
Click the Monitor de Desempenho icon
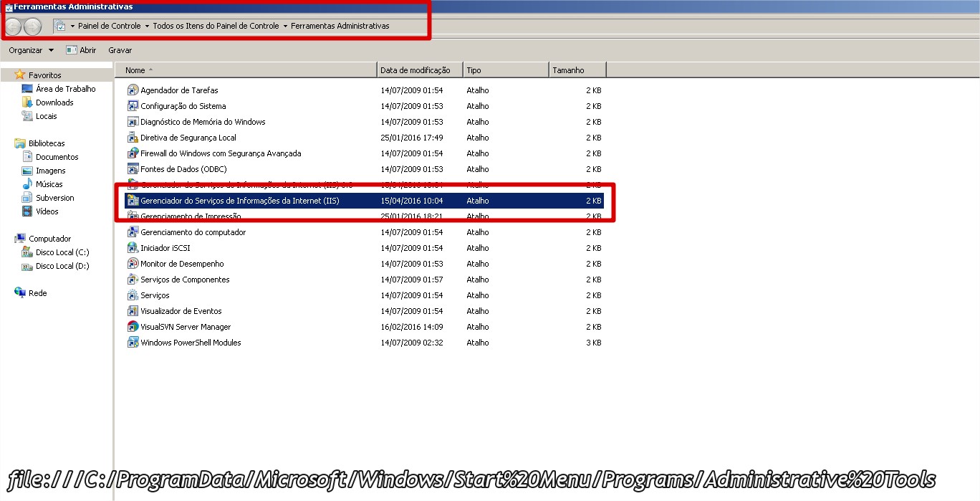click(133, 264)
